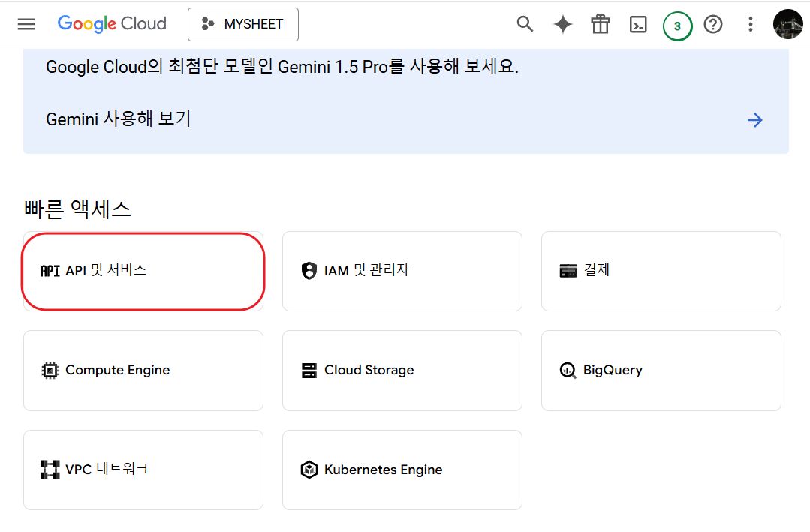The height and width of the screenshot is (532, 810).
Task: Open the Compute Engine card
Action: [x=143, y=371]
